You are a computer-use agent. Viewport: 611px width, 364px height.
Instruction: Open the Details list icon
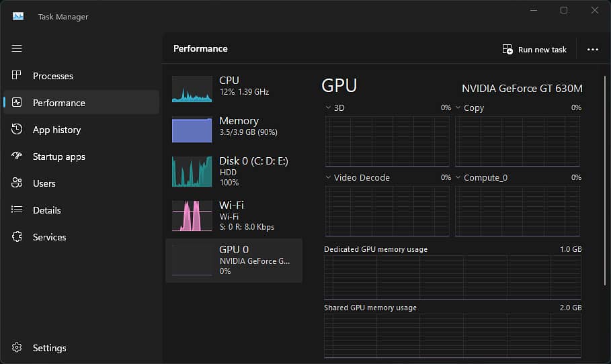[17, 210]
